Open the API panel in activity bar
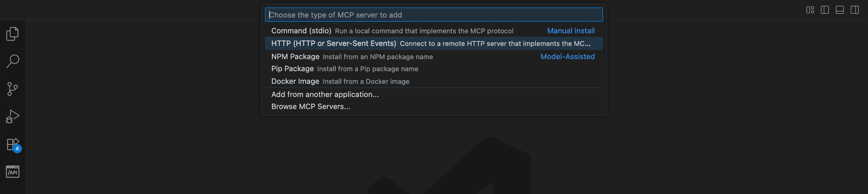This screenshot has width=868, height=194. (13, 172)
